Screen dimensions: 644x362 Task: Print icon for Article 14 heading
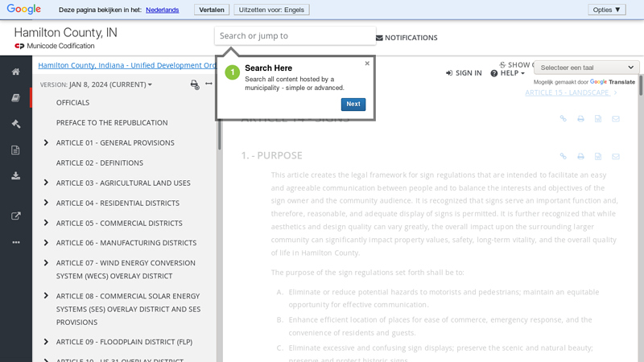(580, 118)
